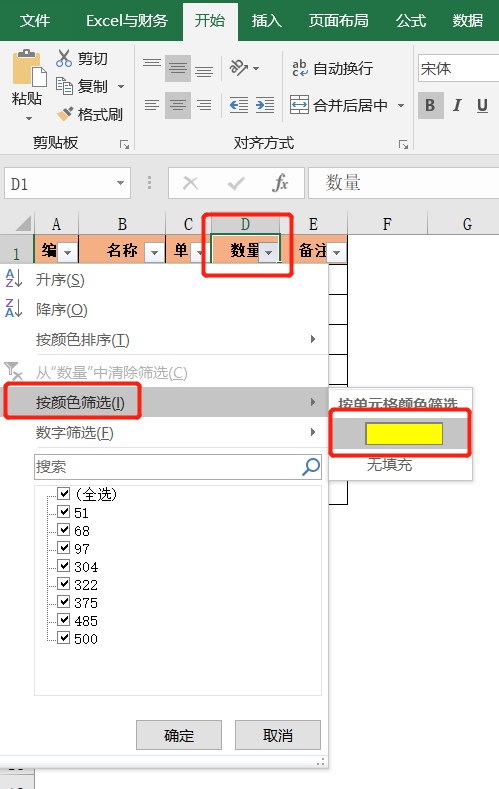The height and width of the screenshot is (789, 499).
Task: Toggle Italic formatting
Action: [457, 105]
